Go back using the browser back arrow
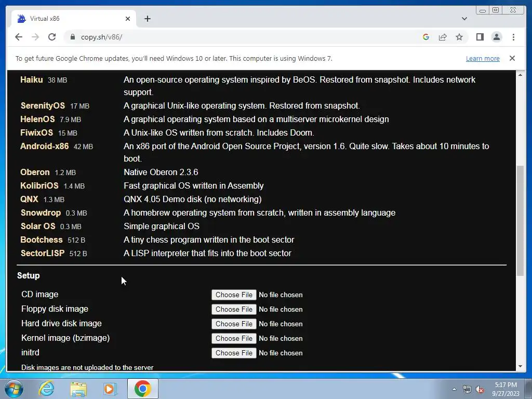532x399 pixels. (19, 37)
